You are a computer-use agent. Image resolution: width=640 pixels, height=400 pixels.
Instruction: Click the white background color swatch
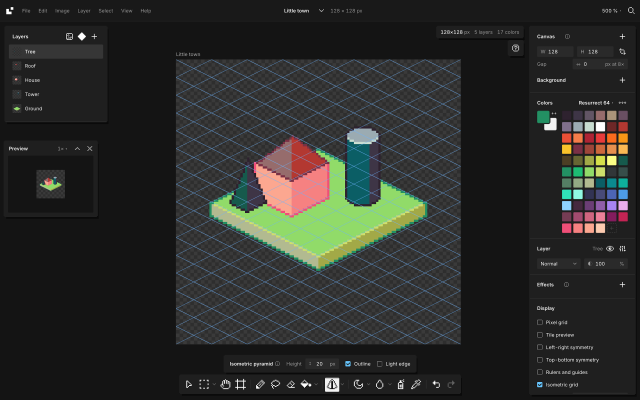(552, 126)
